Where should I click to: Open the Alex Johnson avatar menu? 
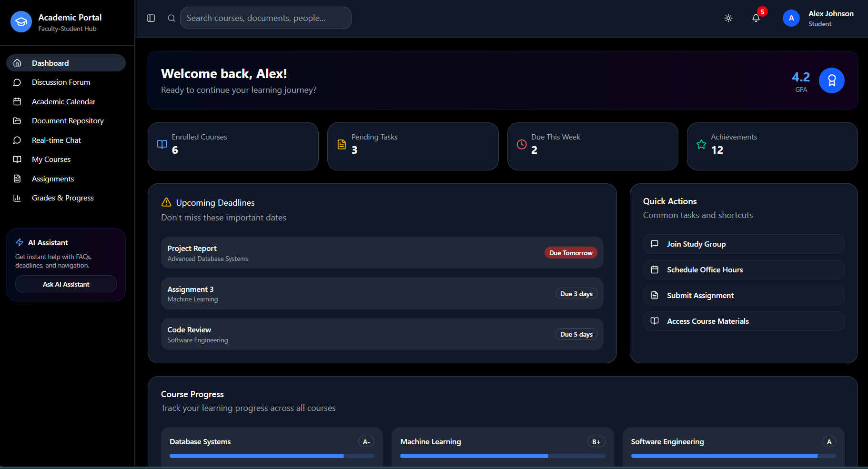(x=791, y=18)
